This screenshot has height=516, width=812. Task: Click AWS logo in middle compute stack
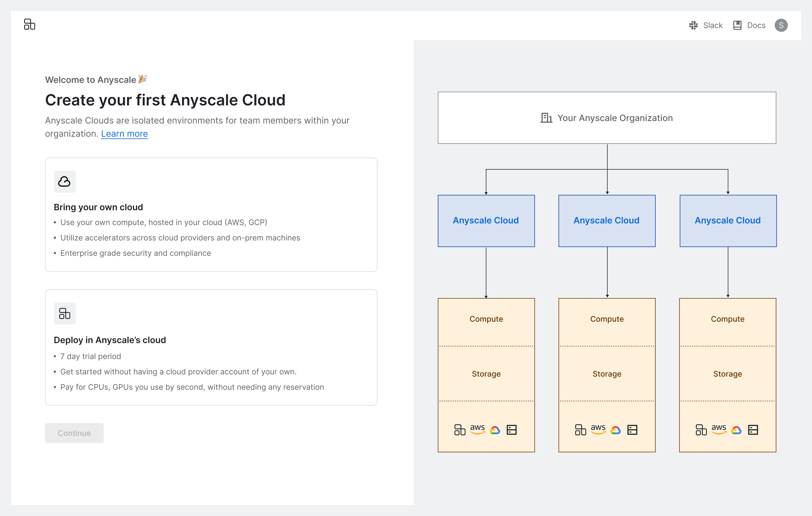598,429
